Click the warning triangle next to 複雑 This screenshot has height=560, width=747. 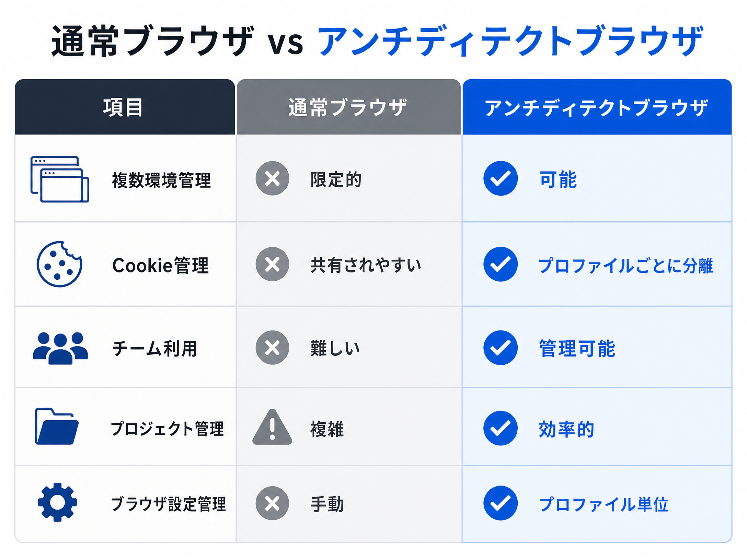coord(272,427)
